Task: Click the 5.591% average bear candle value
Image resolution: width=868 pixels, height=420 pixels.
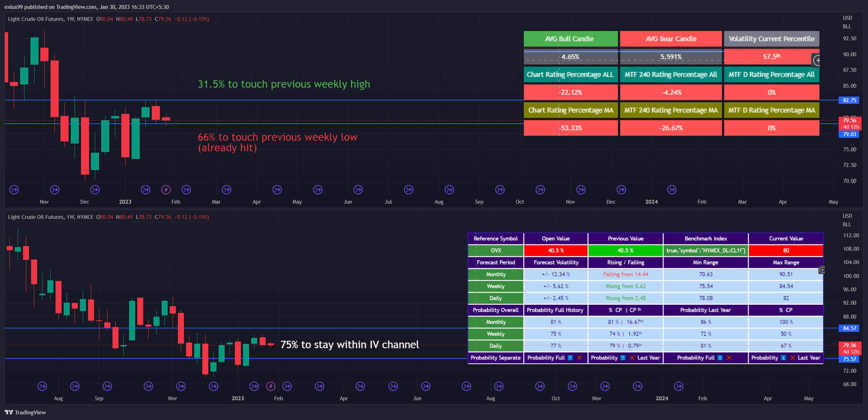Action: pyautogui.click(x=671, y=57)
